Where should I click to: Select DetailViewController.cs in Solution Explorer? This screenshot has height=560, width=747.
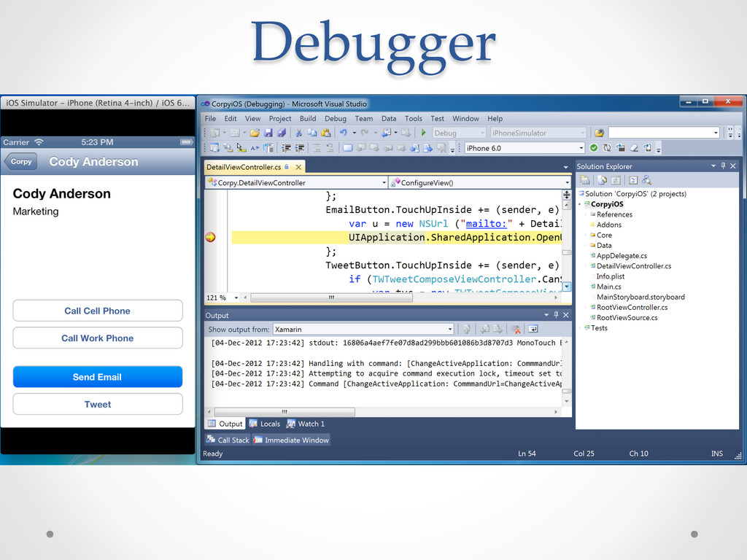[634, 266]
